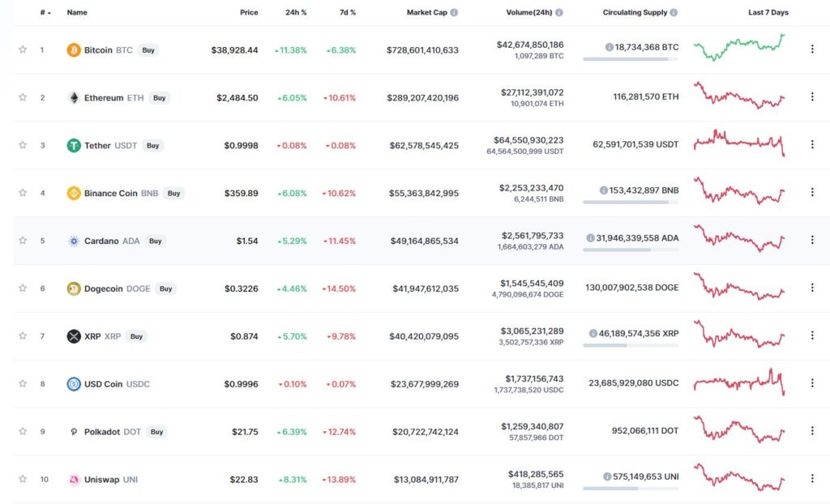The image size is (830, 504).
Task: Sort by the Price column header
Action: click(x=249, y=12)
